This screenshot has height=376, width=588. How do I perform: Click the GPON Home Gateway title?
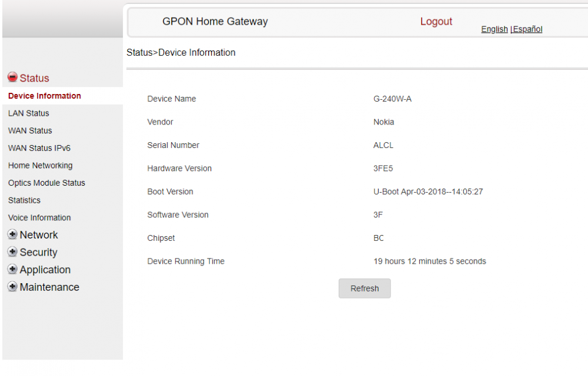pos(215,21)
